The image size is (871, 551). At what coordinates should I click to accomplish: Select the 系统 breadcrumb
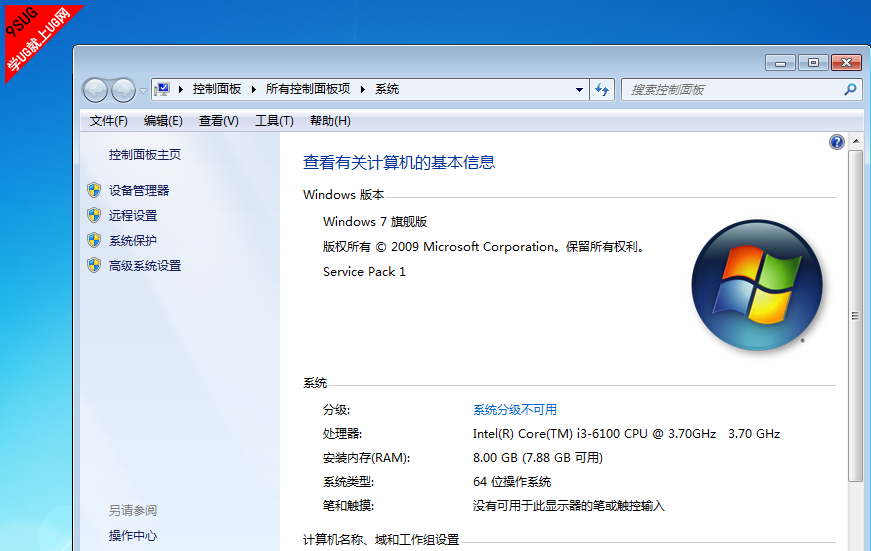pos(387,89)
